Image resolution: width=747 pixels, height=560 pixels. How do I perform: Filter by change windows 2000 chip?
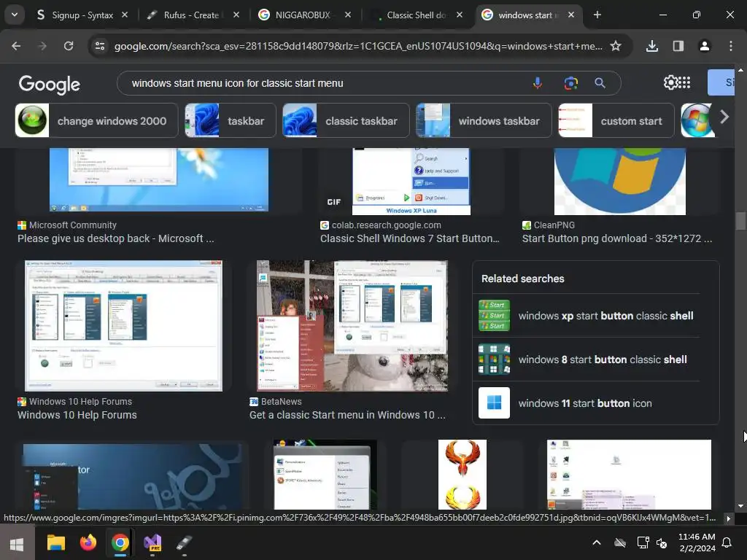point(97,120)
